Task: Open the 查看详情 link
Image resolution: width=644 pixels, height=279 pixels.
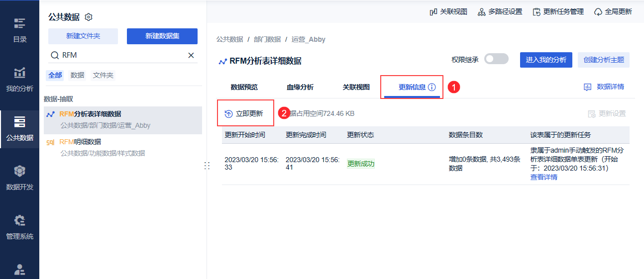Action: tap(543, 177)
